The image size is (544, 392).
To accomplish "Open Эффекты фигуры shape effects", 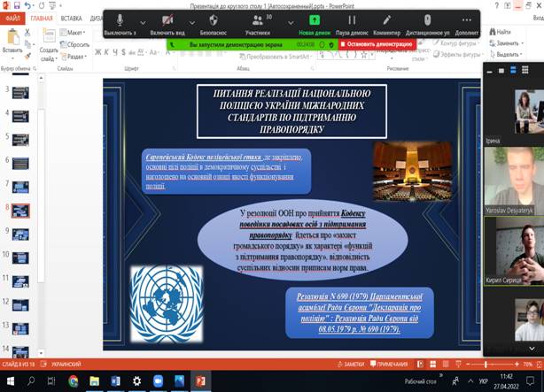I will 458,54.
